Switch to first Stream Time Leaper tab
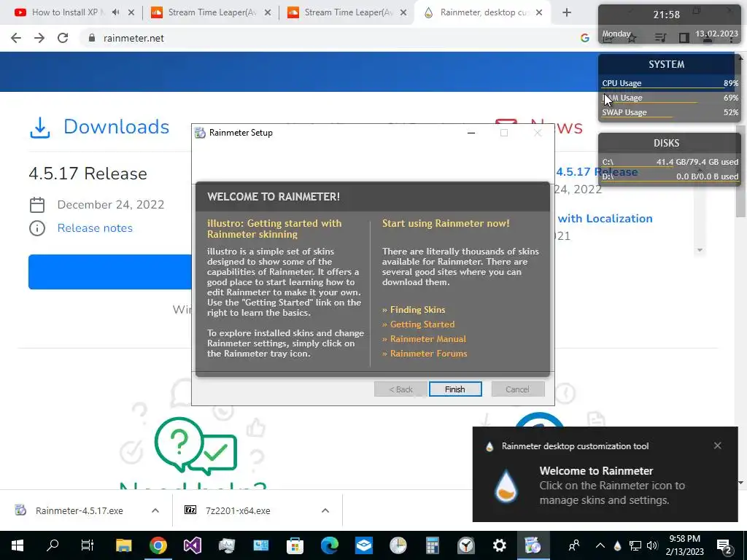Viewport: 747px width, 560px height. tap(212, 12)
